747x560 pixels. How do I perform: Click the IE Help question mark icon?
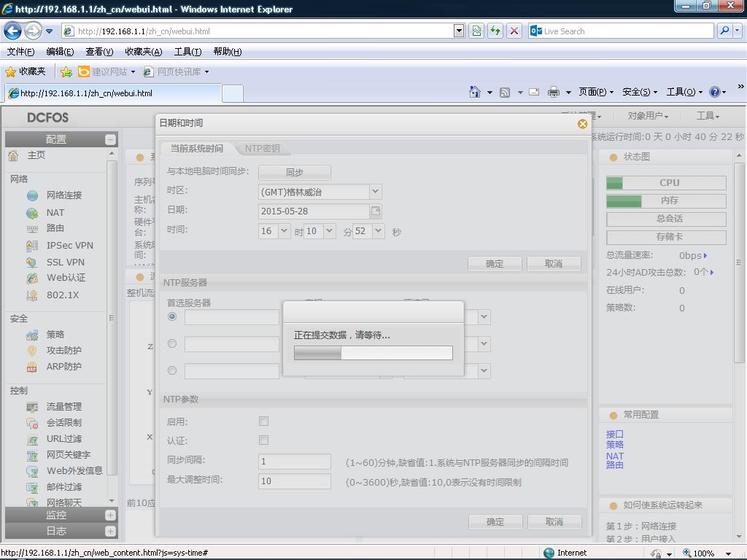click(715, 92)
